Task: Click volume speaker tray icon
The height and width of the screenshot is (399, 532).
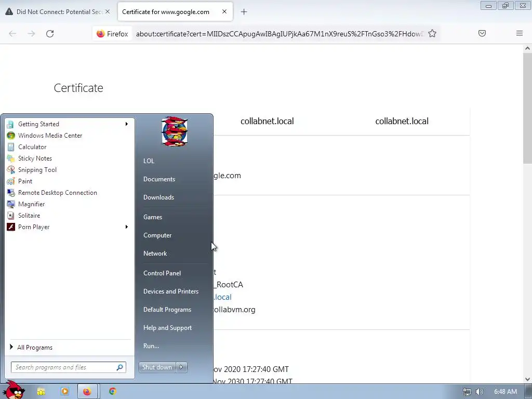Action: [x=479, y=392]
